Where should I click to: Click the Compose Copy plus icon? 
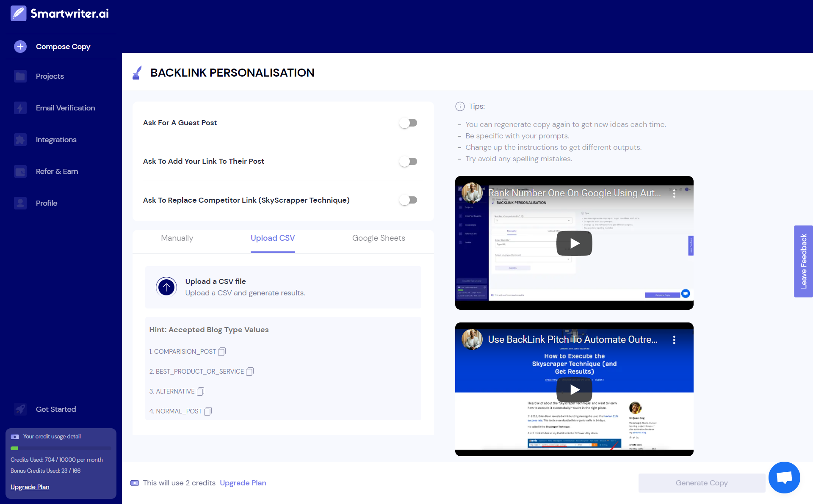(20, 47)
